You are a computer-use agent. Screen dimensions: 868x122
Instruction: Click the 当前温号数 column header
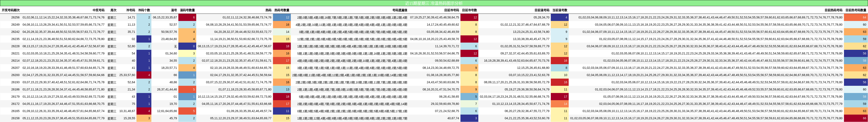pos(560,10)
